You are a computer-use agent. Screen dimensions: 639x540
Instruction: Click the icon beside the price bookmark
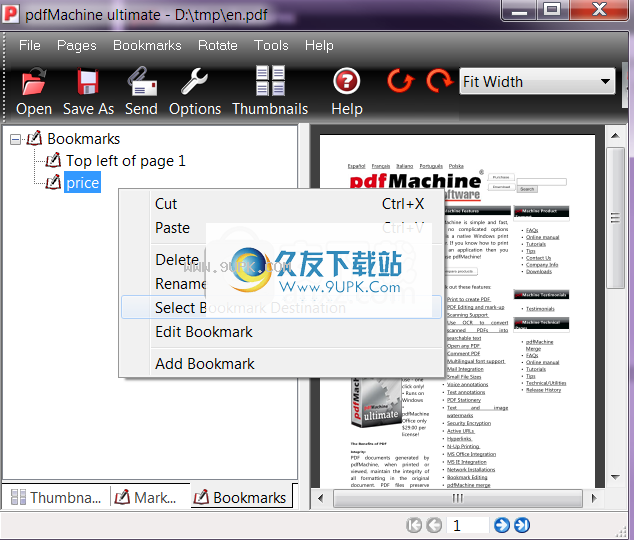[x=53, y=183]
